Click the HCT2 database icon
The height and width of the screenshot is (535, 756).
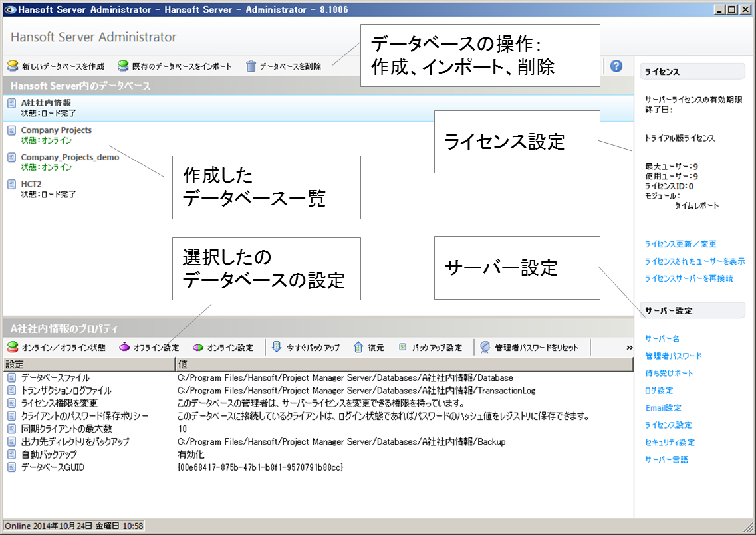(x=12, y=184)
